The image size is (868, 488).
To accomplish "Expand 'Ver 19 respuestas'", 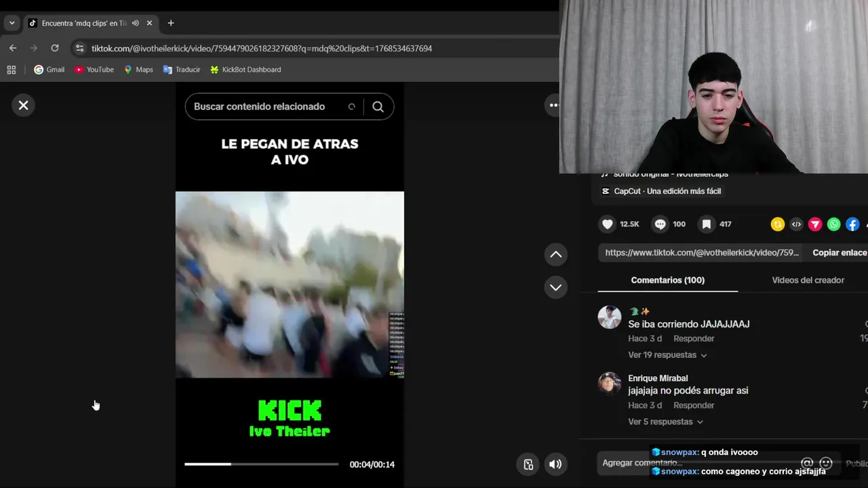I will 667,355.
